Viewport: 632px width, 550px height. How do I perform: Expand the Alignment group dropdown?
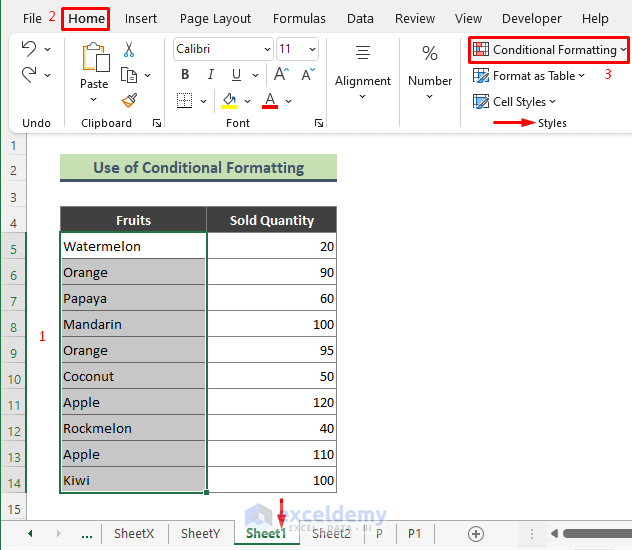tap(362, 96)
